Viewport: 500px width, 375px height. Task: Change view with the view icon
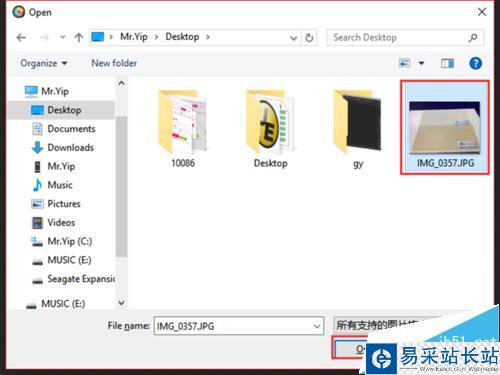tap(405, 63)
